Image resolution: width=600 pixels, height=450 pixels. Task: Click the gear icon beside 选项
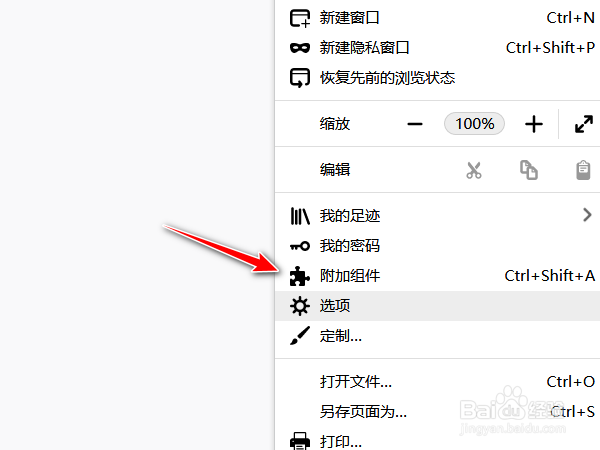click(x=300, y=306)
